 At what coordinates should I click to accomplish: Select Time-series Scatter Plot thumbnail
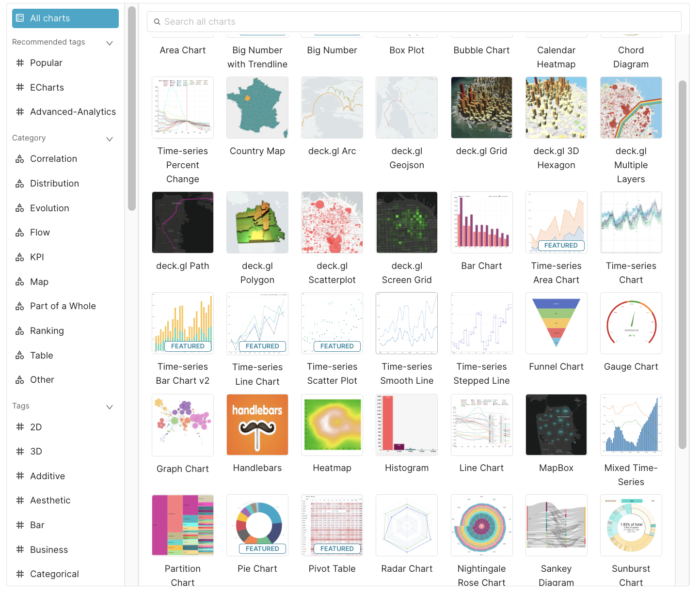[x=332, y=323]
